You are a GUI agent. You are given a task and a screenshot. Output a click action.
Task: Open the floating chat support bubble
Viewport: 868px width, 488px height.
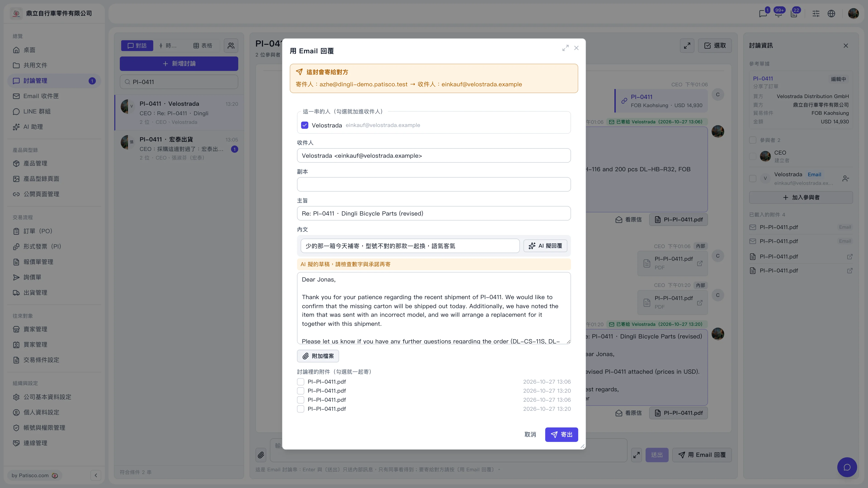[847, 467]
